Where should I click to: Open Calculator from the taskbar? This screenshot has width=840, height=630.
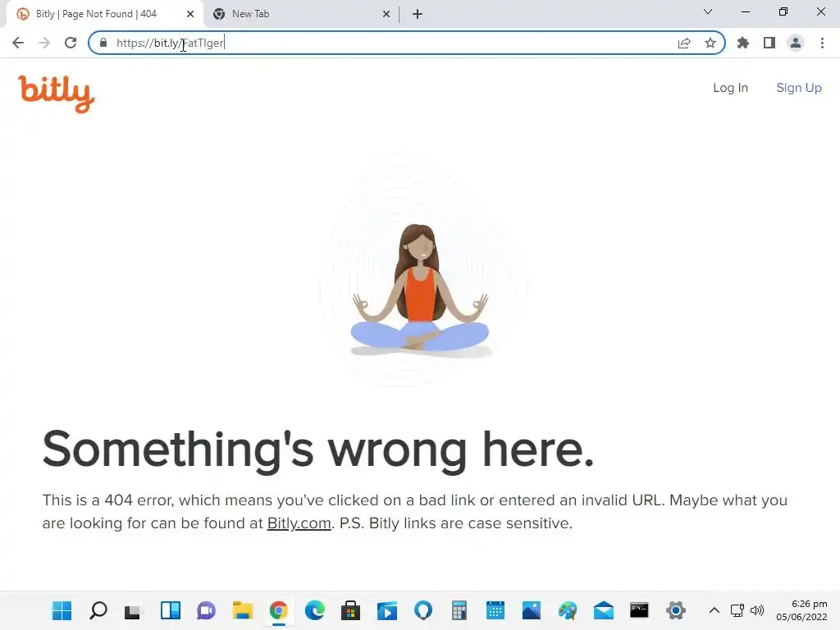tap(459, 610)
